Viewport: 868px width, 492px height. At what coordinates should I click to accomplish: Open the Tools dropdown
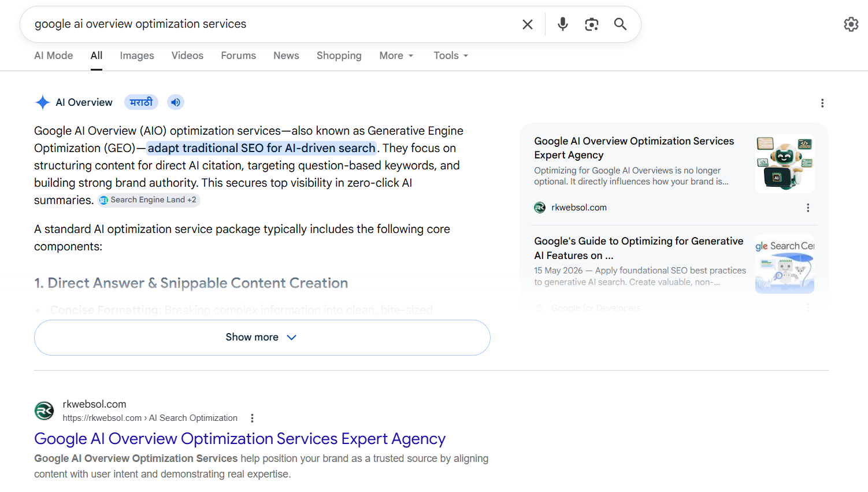click(x=451, y=56)
